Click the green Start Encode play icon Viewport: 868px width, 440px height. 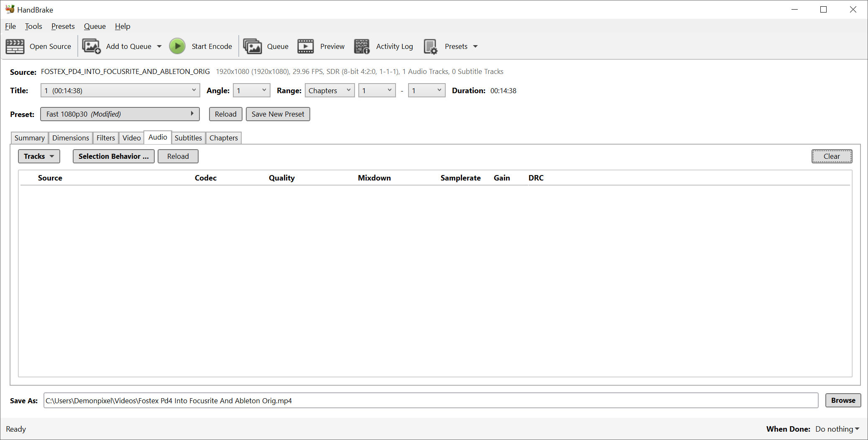[x=177, y=46]
